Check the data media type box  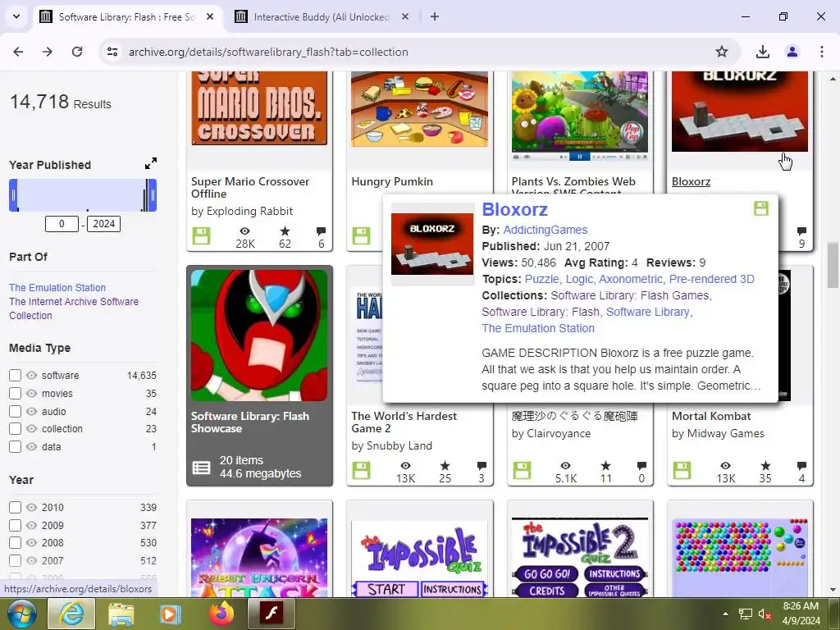[x=15, y=447]
